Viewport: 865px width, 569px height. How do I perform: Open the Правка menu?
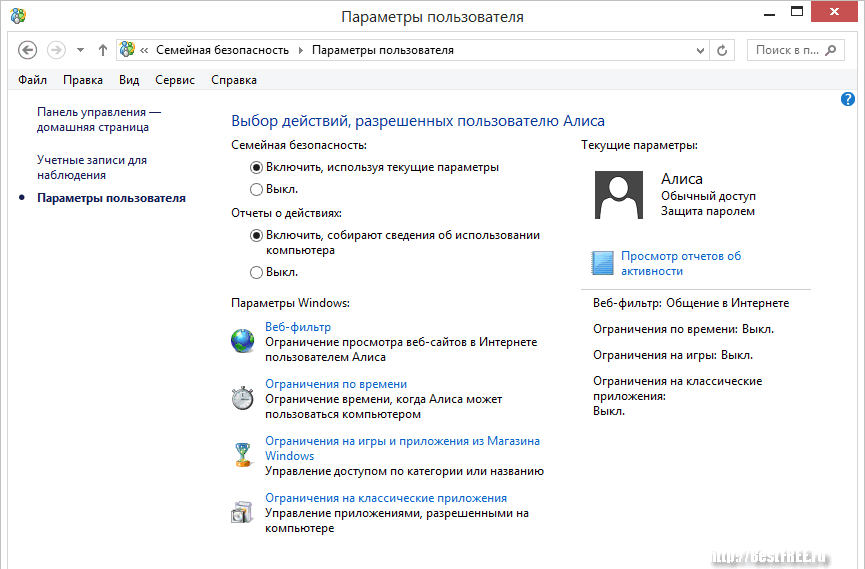point(83,80)
